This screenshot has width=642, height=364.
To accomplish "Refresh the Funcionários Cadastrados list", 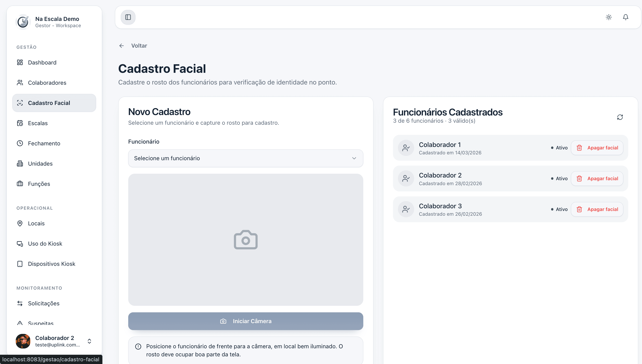I will pyautogui.click(x=620, y=117).
